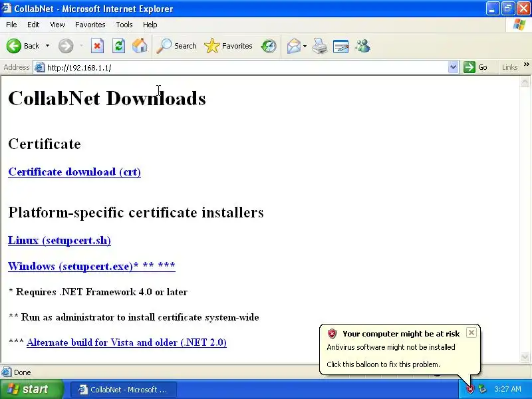Click the scroll up arrow
This screenshot has height=399, width=532.
pos(525,82)
